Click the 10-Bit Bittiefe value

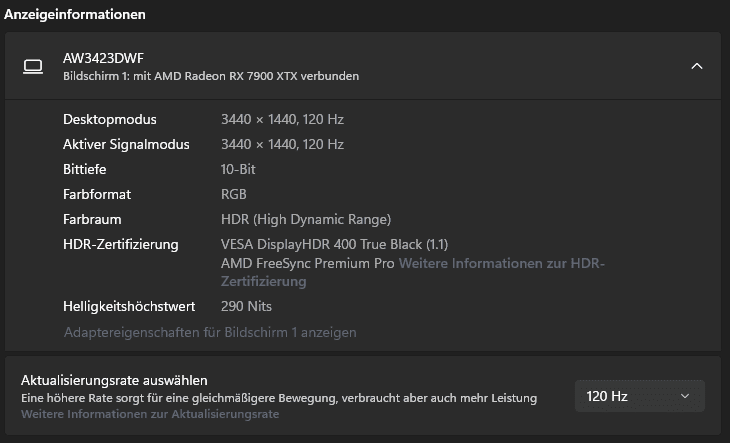[238, 169]
